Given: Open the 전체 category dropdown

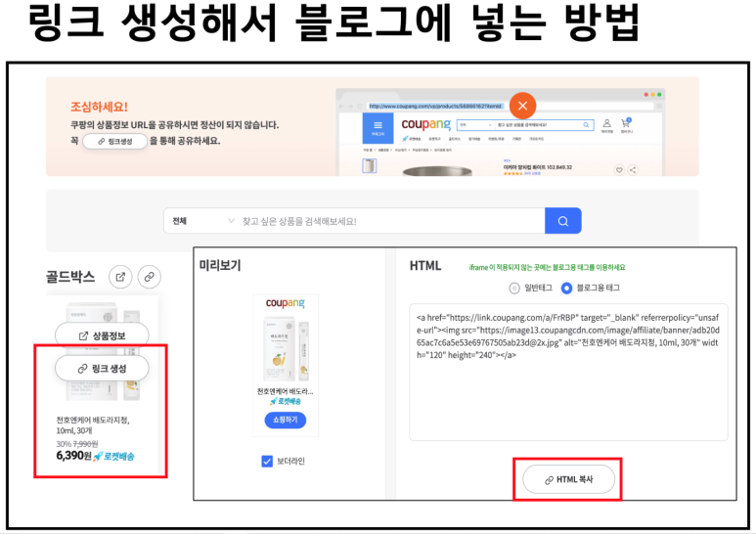Looking at the screenshot, I should tap(203, 221).
